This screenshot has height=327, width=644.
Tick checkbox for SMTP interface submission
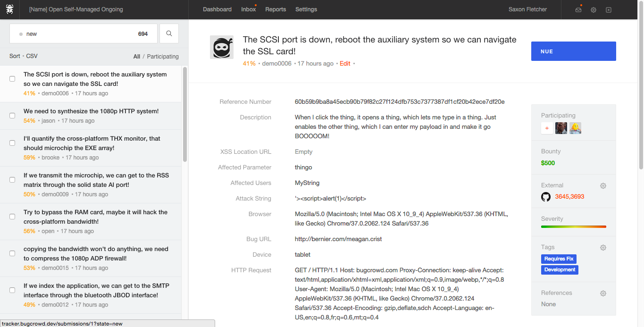(12, 290)
